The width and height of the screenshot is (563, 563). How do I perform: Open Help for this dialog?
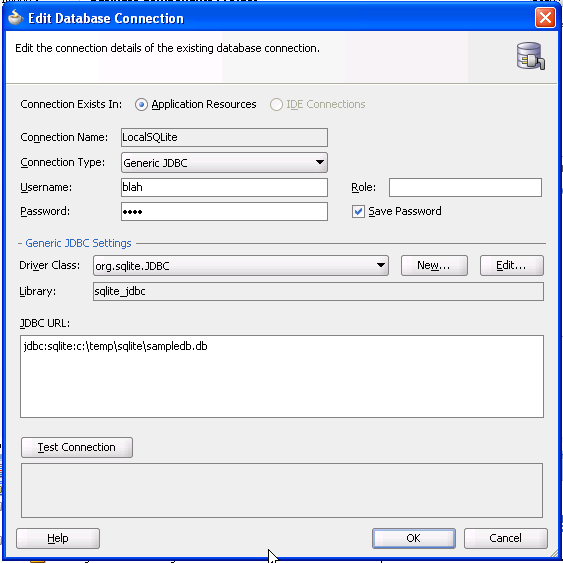pyautogui.click(x=58, y=538)
